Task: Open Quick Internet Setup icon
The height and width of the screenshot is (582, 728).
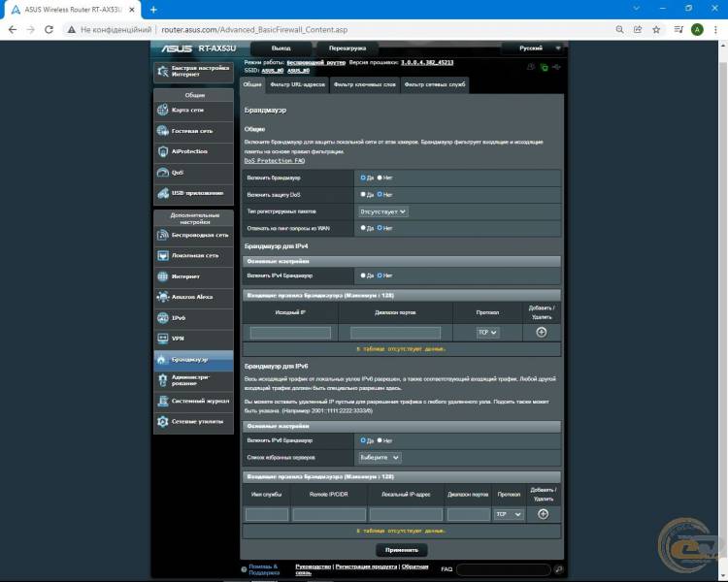Action: coord(162,72)
